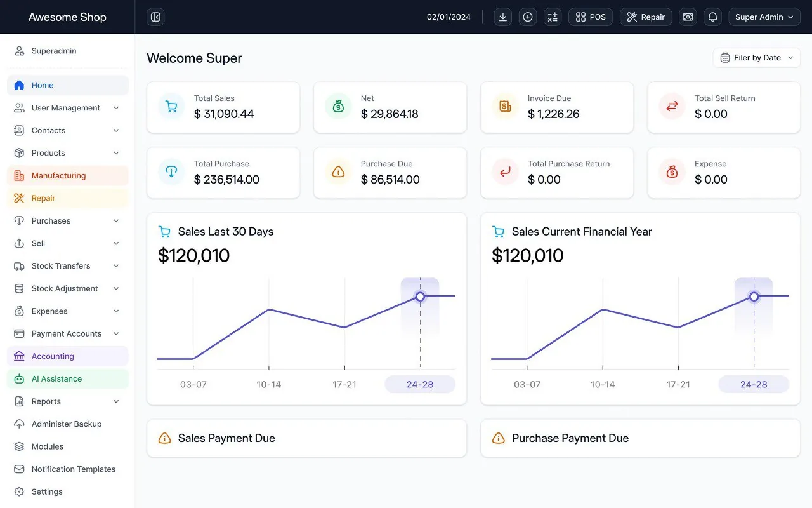Expand the Purchases menu chevron

click(116, 221)
